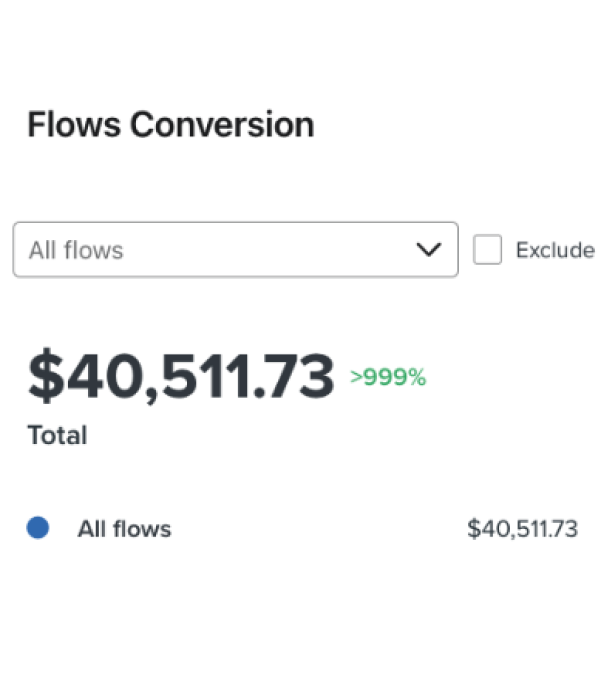Screen dimensions: 600x700
Task: Click the legend value $40,511.73 at right
Action: [522, 529]
